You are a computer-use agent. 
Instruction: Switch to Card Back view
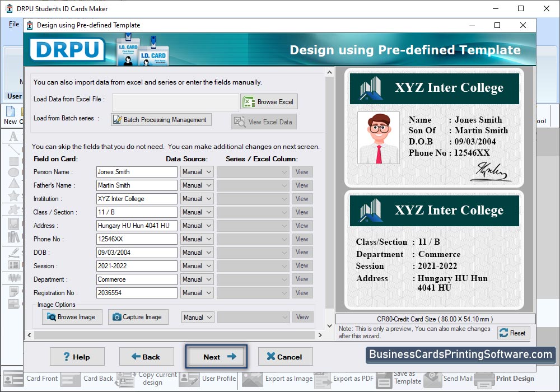(x=87, y=379)
